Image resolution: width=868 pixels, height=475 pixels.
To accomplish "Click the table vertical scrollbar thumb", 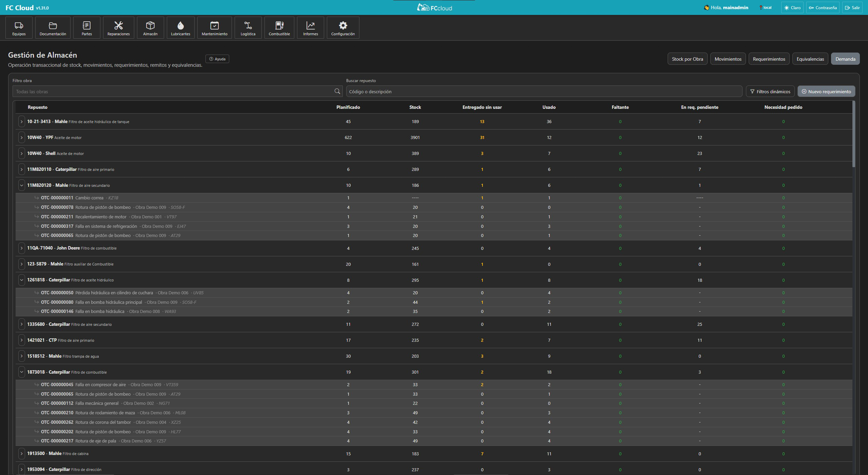I will 853,134.
